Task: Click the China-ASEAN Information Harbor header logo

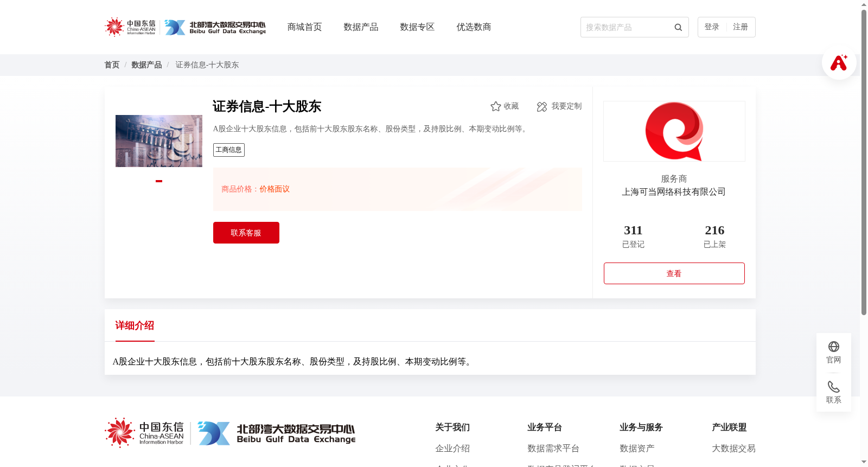Action: (130, 27)
